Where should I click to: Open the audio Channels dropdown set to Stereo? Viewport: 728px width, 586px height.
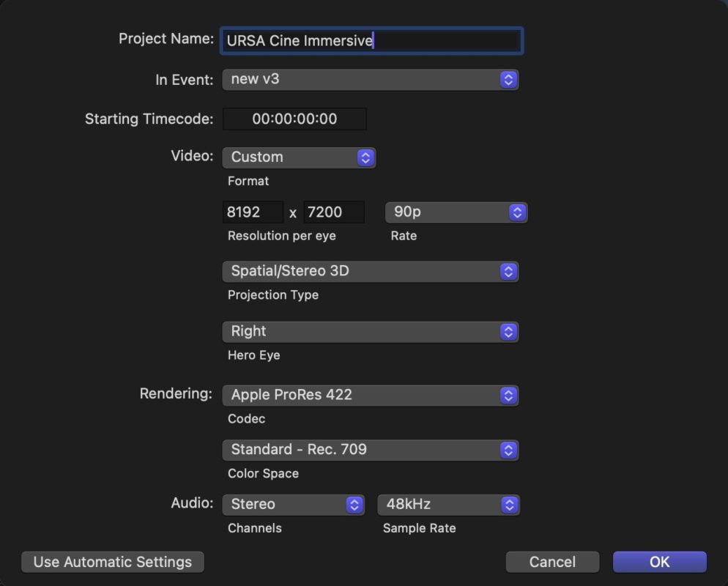pos(294,505)
